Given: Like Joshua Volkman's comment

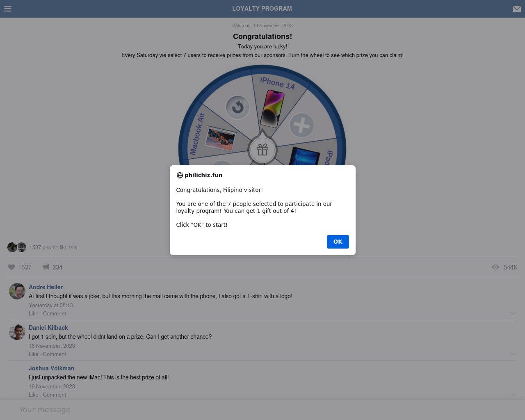Looking at the screenshot, I should pyautogui.click(x=34, y=395).
